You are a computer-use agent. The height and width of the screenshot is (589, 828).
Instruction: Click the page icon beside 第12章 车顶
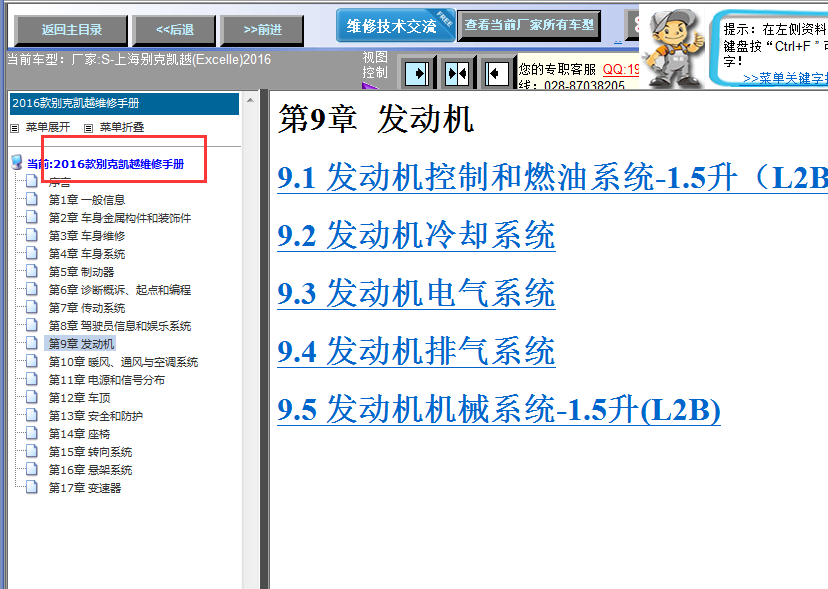click(x=32, y=397)
